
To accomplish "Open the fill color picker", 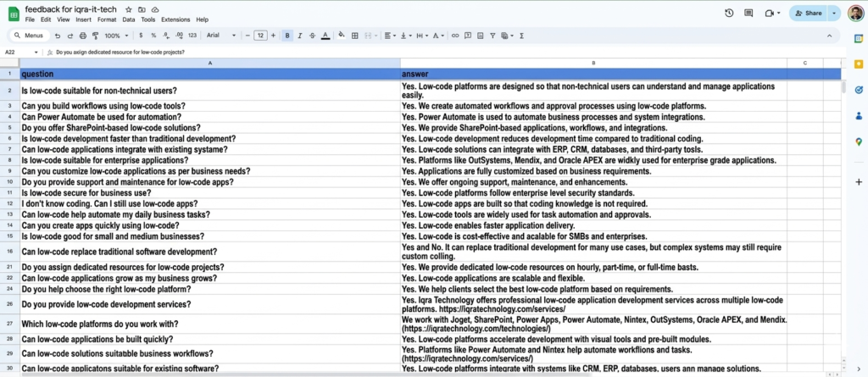I will [341, 36].
